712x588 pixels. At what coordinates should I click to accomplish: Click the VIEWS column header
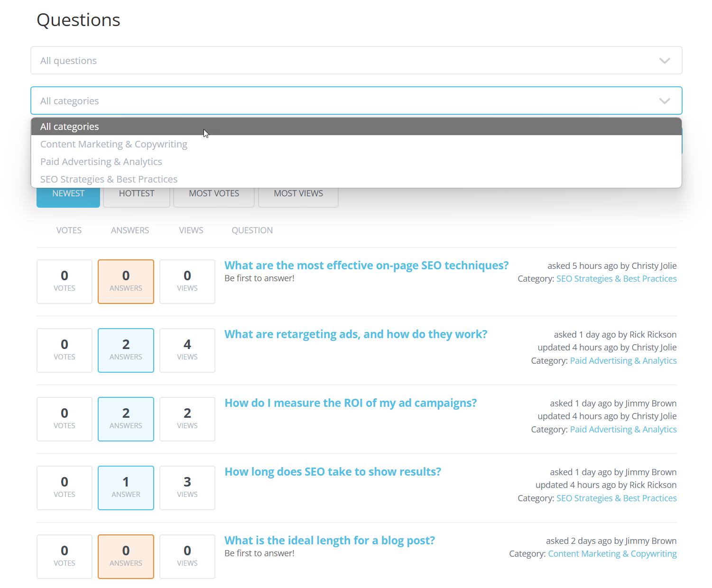(x=191, y=230)
